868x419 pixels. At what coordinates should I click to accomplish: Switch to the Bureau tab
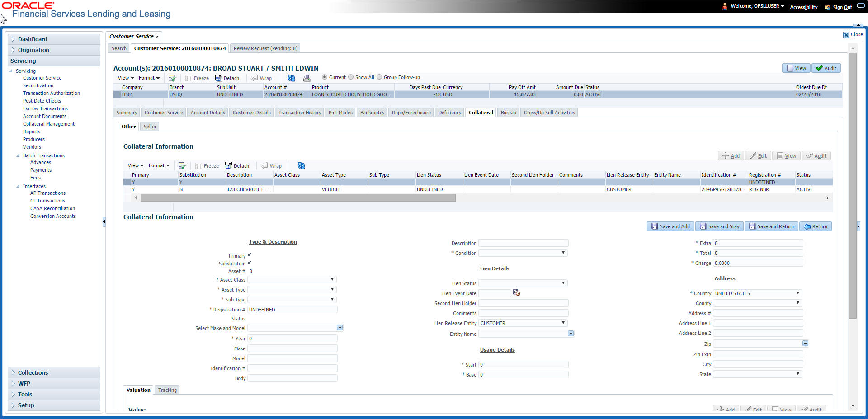point(508,113)
